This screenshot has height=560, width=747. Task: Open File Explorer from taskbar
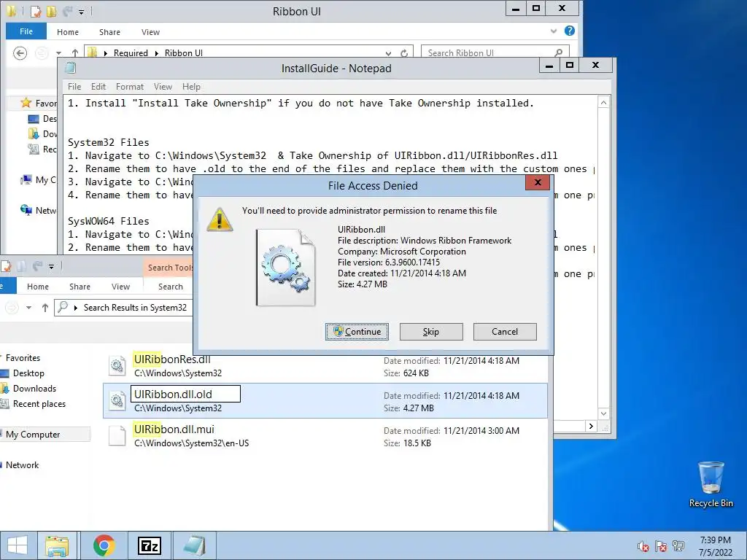57,545
